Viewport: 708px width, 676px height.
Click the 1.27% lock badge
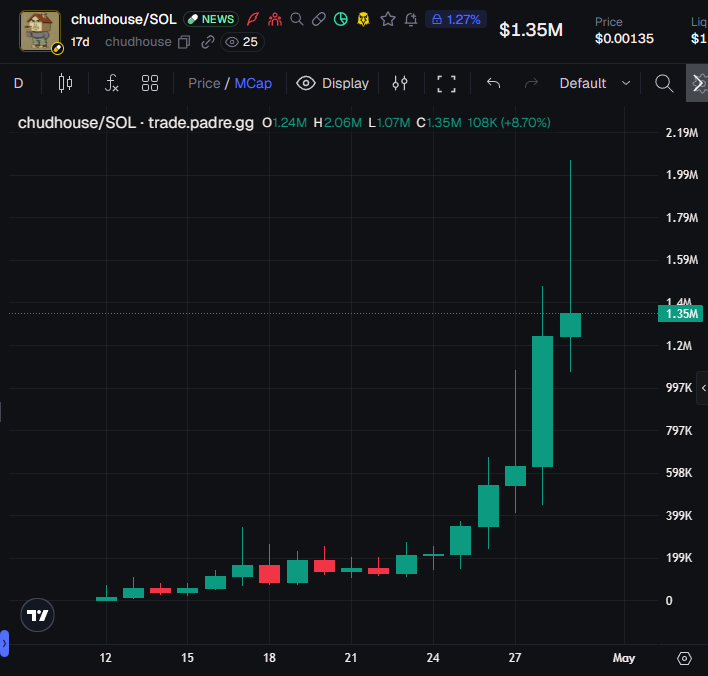tap(456, 19)
